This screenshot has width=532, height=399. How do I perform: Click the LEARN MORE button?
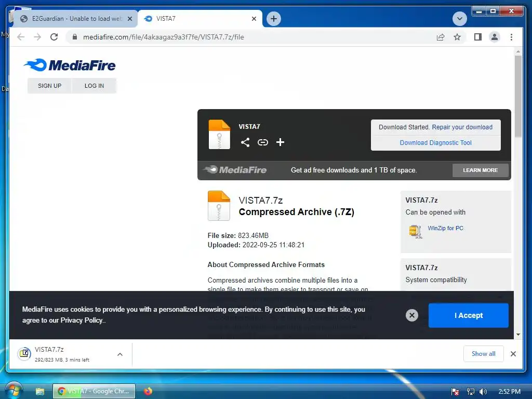click(x=481, y=170)
